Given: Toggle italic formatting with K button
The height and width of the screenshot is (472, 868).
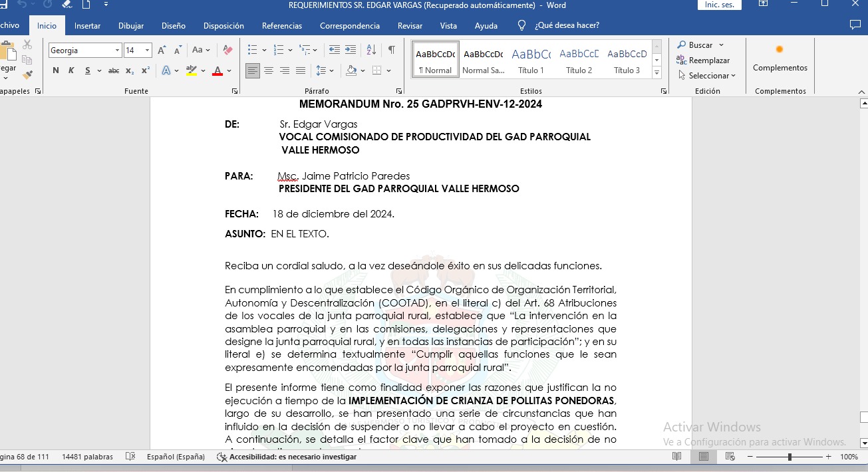Looking at the screenshot, I should 71,70.
